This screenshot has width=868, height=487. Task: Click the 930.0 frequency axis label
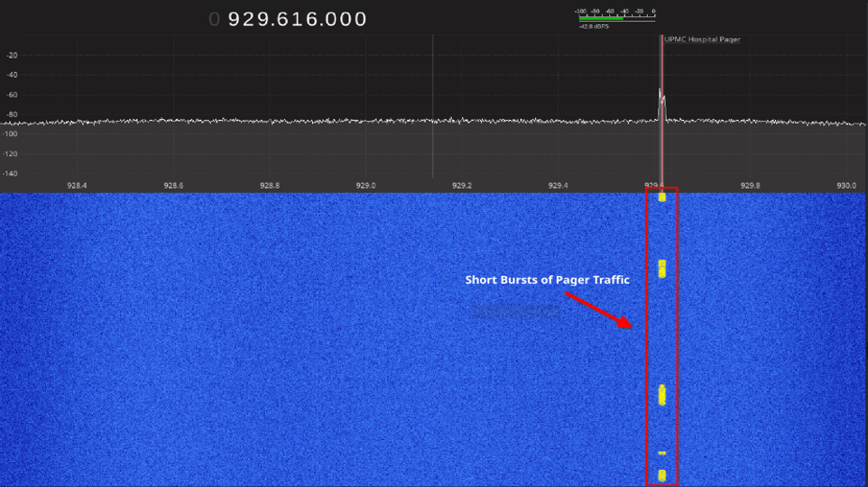point(846,185)
